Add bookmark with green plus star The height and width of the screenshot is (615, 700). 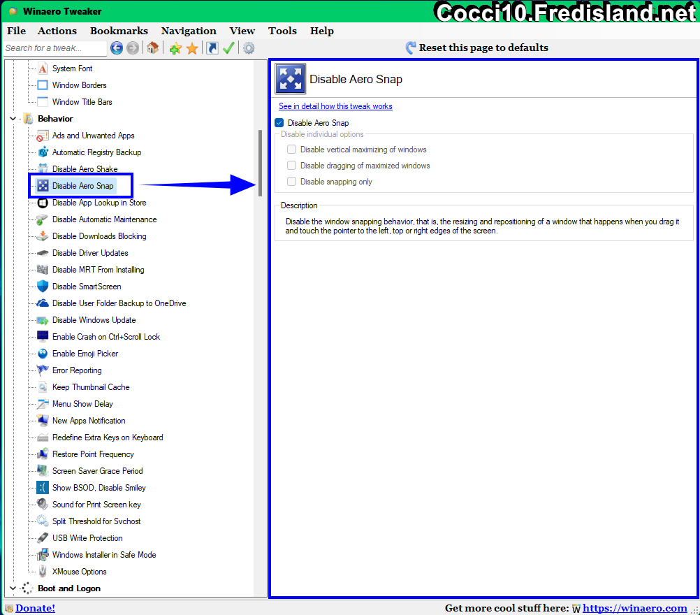coord(175,48)
